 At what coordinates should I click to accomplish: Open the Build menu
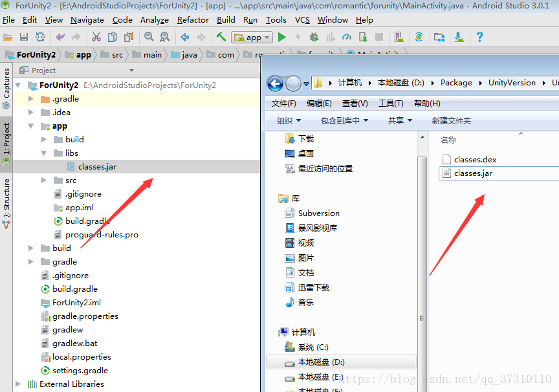[226, 20]
